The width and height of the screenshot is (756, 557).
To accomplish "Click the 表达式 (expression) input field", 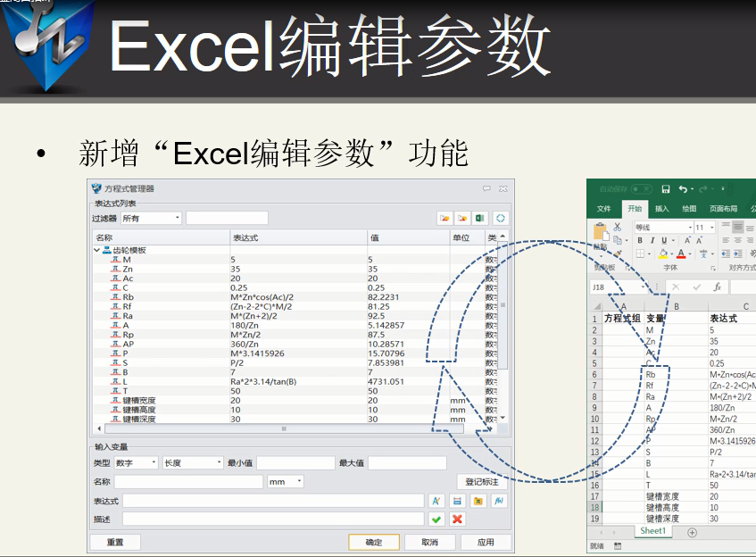I will 272,501.
